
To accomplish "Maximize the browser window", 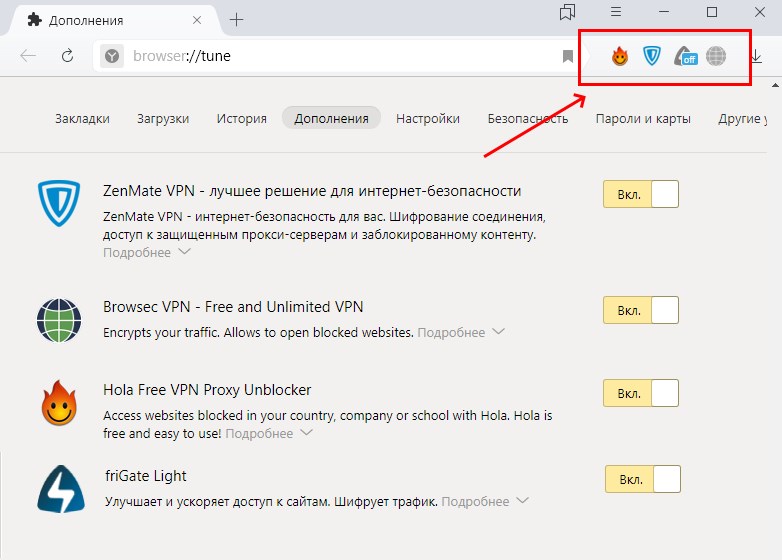I will [x=712, y=11].
